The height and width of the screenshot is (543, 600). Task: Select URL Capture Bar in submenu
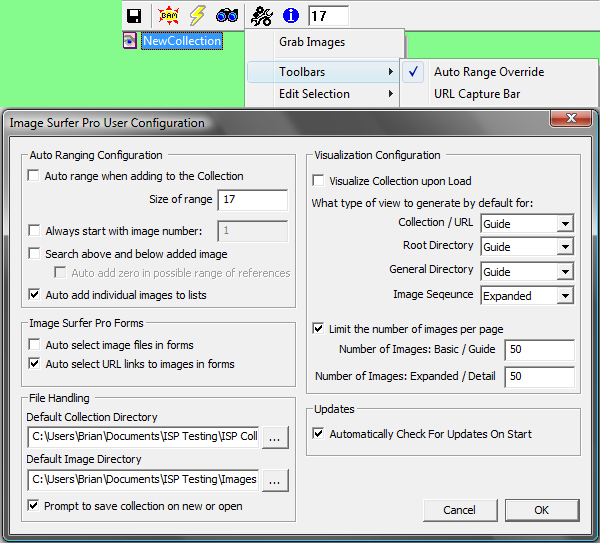pos(499,94)
